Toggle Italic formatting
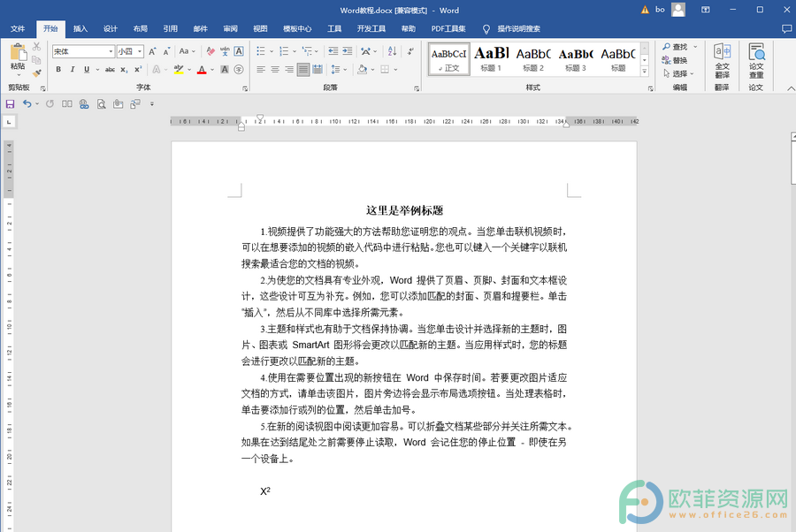796x532 pixels. pyautogui.click(x=73, y=70)
